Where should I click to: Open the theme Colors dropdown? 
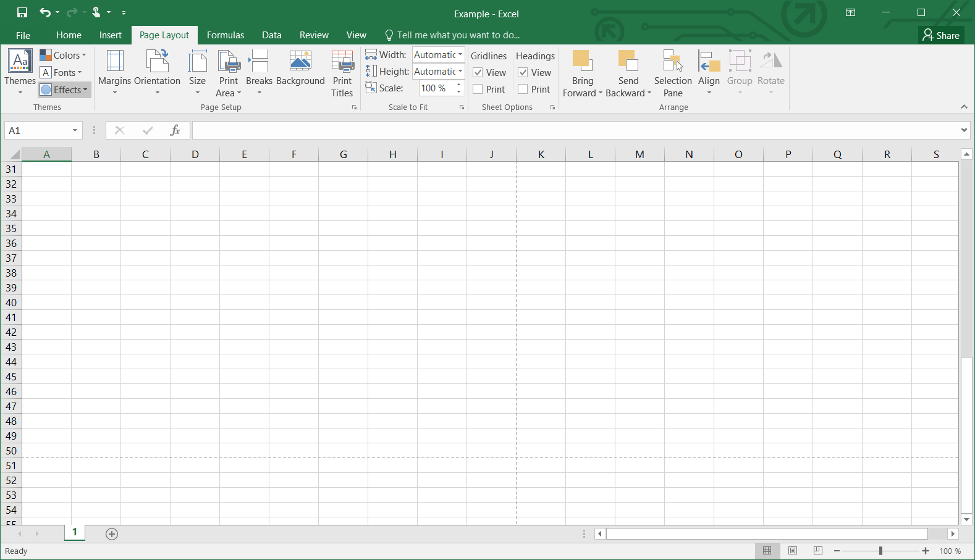coord(64,56)
